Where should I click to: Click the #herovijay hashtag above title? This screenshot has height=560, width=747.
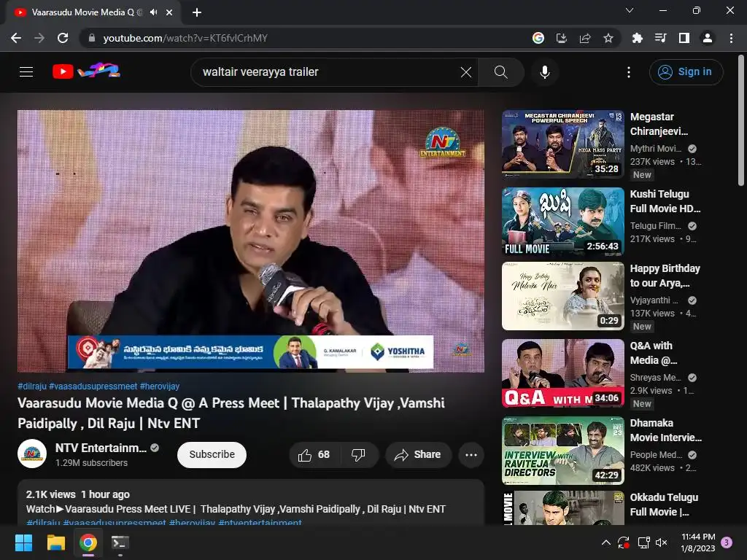pyautogui.click(x=160, y=386)
